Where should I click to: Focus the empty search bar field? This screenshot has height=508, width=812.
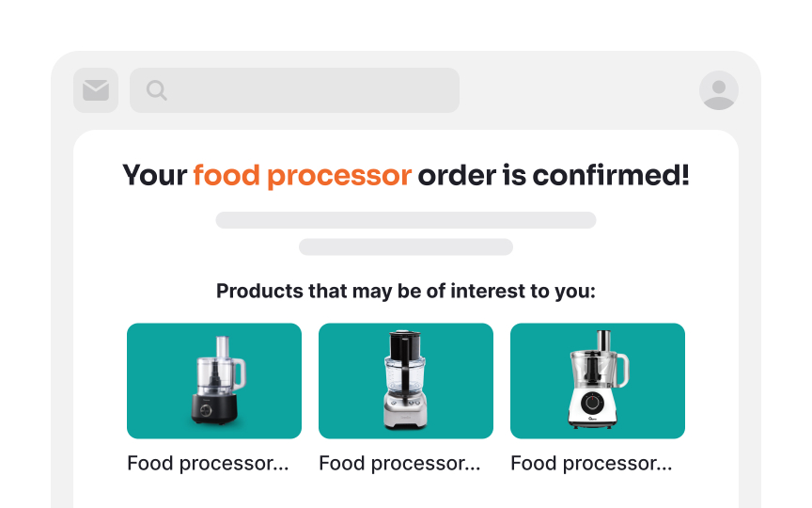pyautogui.click(x=294, y=90)
